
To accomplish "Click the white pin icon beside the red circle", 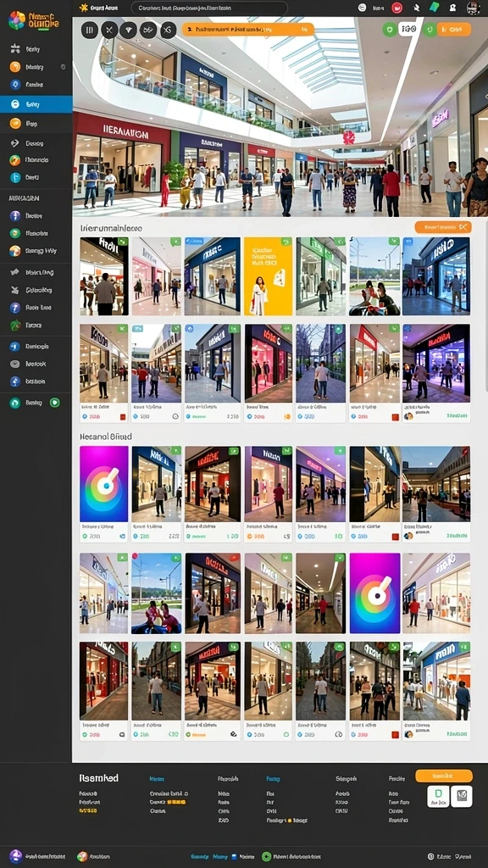I will (x=417, y=8).
